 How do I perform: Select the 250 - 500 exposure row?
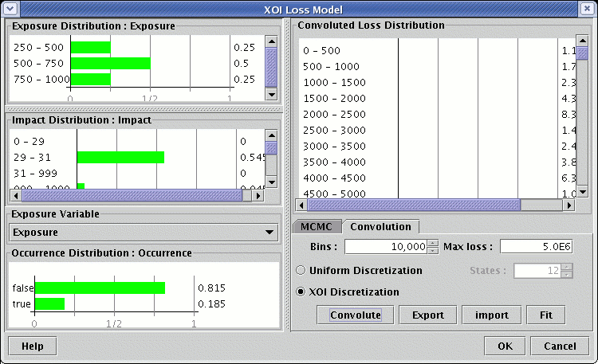point(136,48)
